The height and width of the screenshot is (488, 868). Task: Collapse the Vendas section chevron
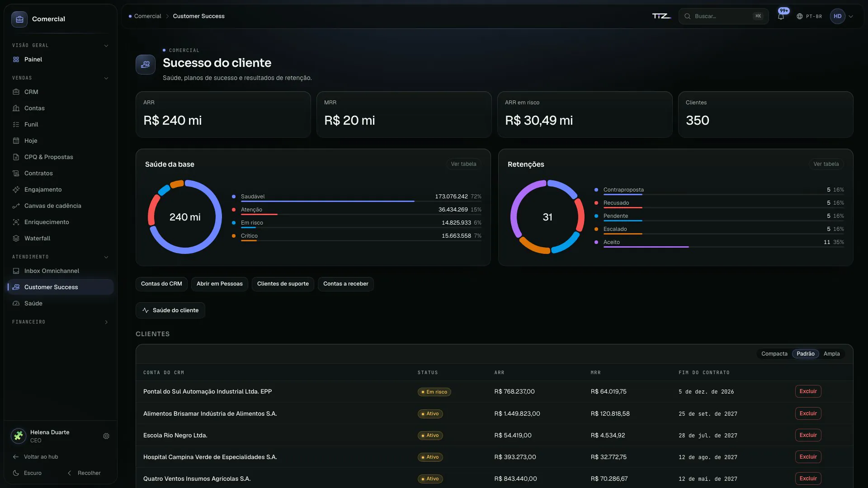point(106,78)
